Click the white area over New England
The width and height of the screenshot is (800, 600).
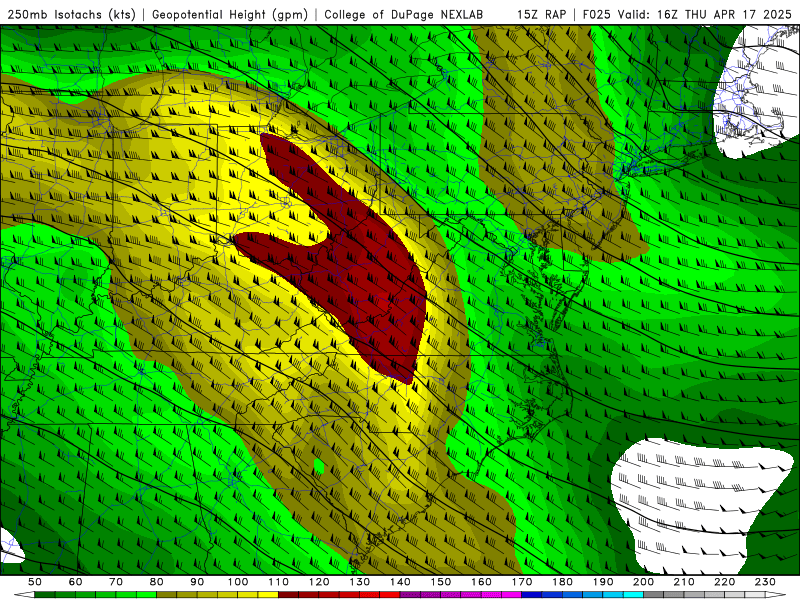tap(755, 92)
